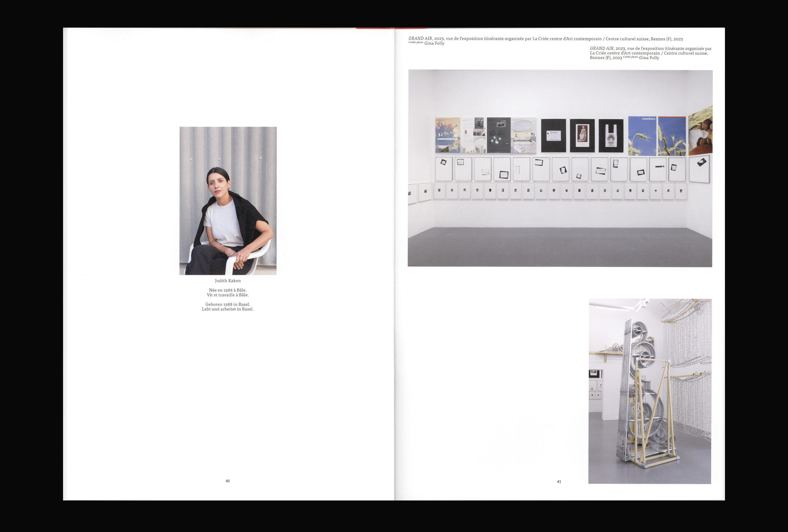Click page number 40
The height and width of the screenshot is (532, 788).
tap(228, 481)
